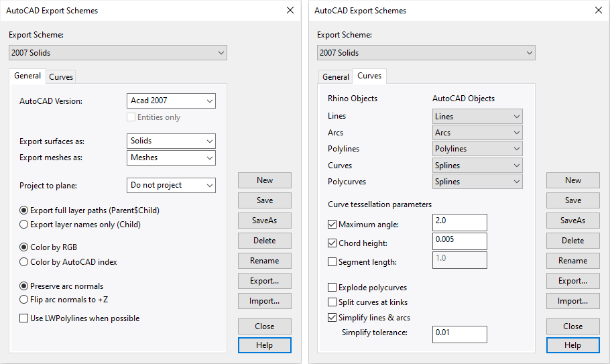The height and width of the screenshot is (364, 610).
Task: Click Close button in right dialog
Action: [572, 326]
